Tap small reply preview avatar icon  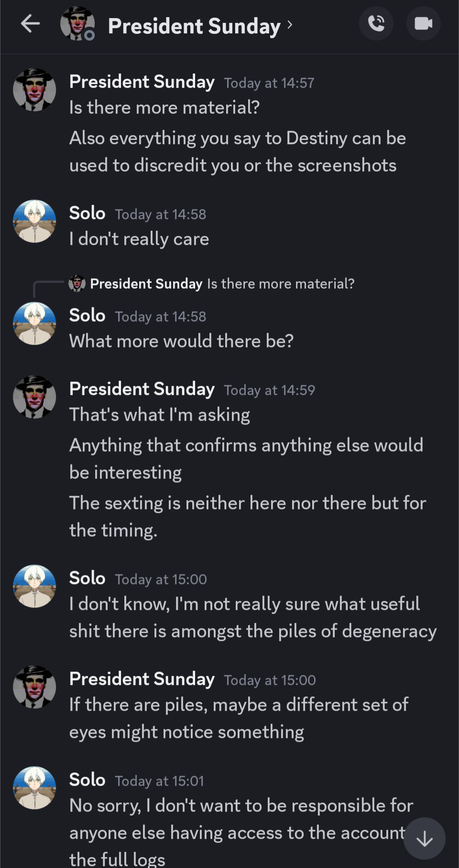tap(77, 283)
